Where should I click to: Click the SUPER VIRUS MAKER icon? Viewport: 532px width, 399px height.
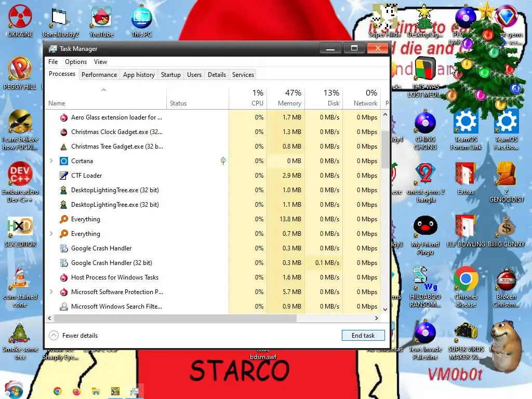pyautogui.click(x=466, y=340)
